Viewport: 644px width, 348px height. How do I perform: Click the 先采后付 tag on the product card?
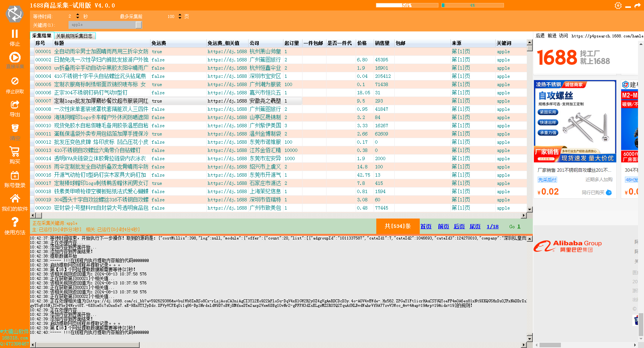(547, 180)
